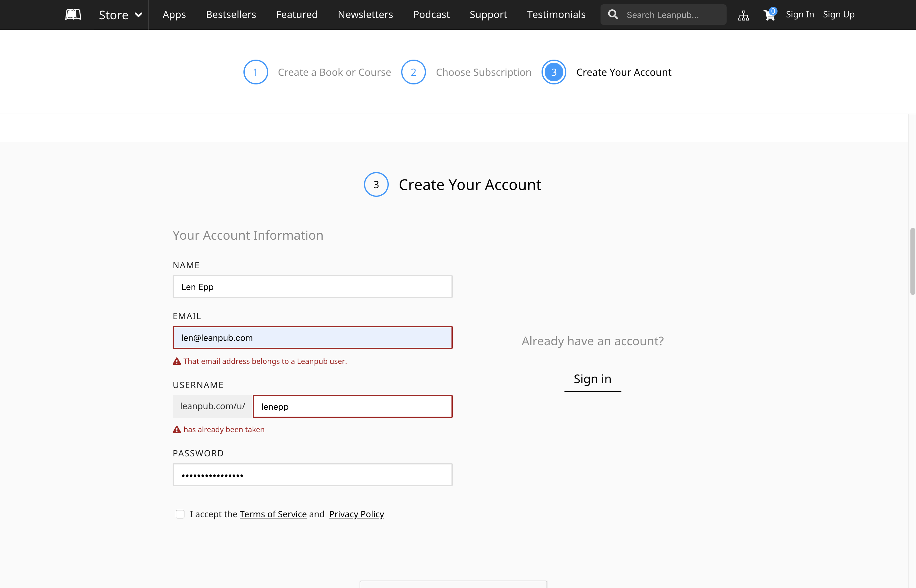Viewport: 916px width, 588px height.
Task: Click the page vertical scrollbar thumb
Action: pyautogui.click(x=912, y=261)
